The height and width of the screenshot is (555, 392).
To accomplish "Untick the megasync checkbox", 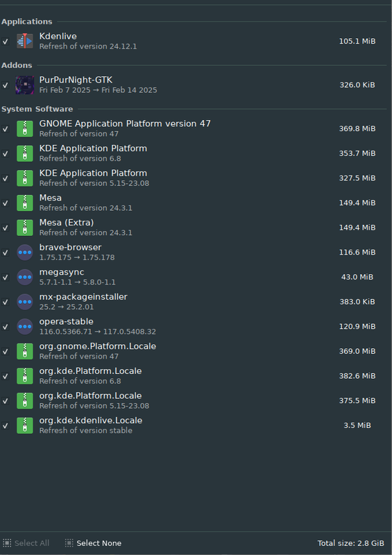I will click(6, 277).
